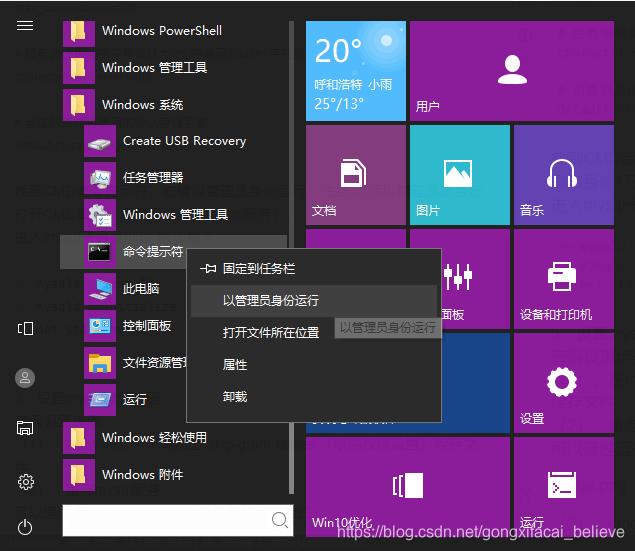Screen dimensions: 635x551
Task: Click the Create USB Recovery label
Action: tap(184, 141)
